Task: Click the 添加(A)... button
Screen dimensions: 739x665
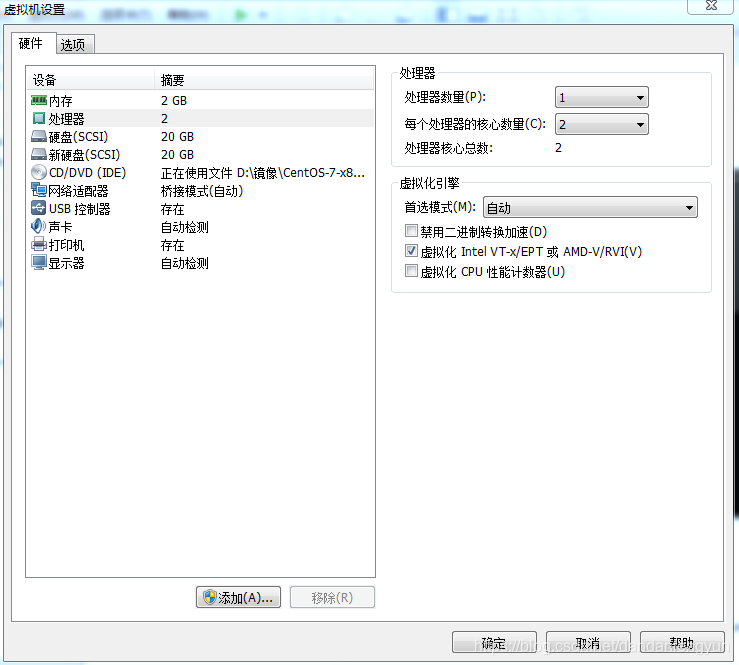Action: pos(238,597)
